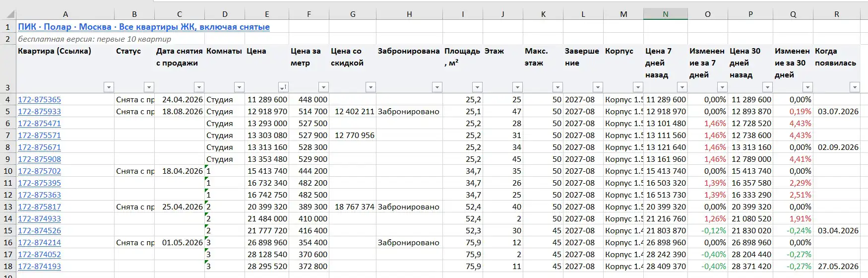
Task: Open filter dropdown for Квартира (Ссылка) column
Action: click(109, 87)
